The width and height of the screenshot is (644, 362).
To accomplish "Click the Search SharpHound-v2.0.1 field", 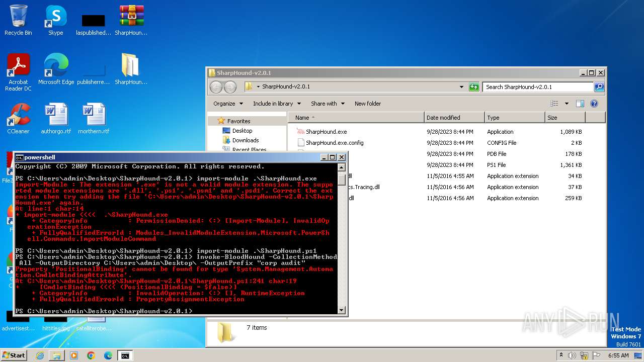I will (538, 87).
